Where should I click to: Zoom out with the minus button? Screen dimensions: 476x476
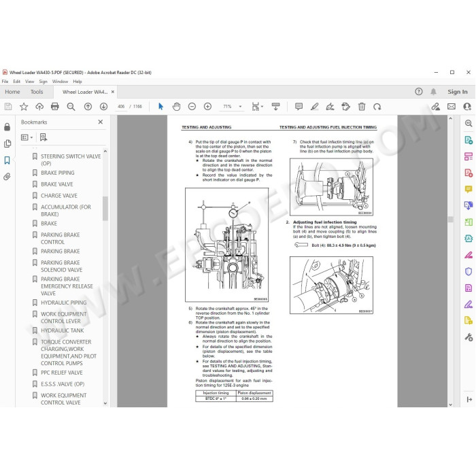click(x=192, y=107)
